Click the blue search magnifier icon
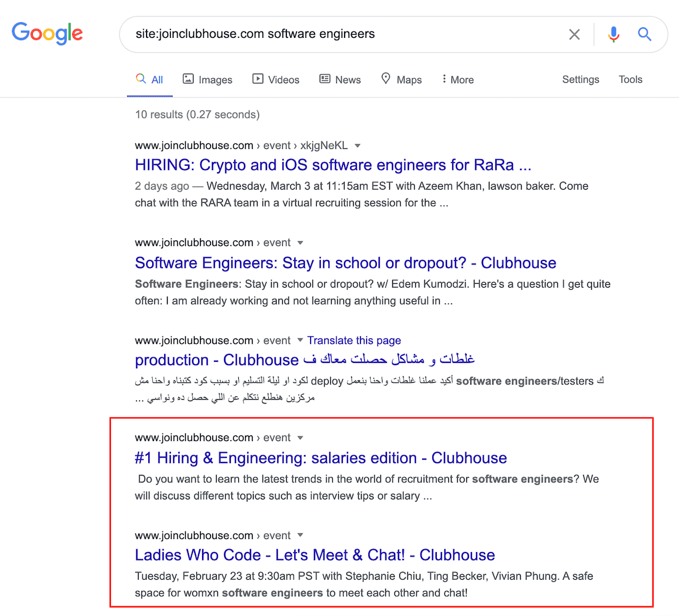Viewport: 679px width, 616px height. pos(644,35)
